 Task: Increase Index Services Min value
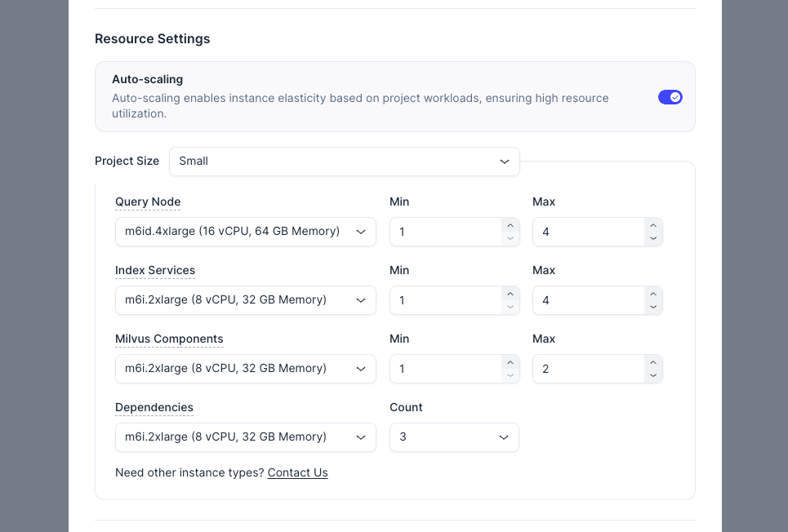click(510, 294)
